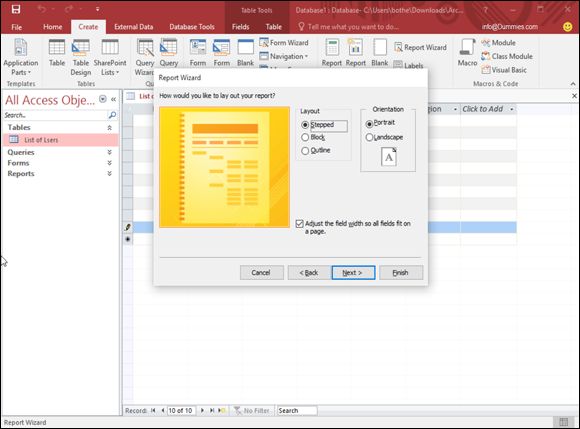Switch to the External Data tab

coord(134,27)
